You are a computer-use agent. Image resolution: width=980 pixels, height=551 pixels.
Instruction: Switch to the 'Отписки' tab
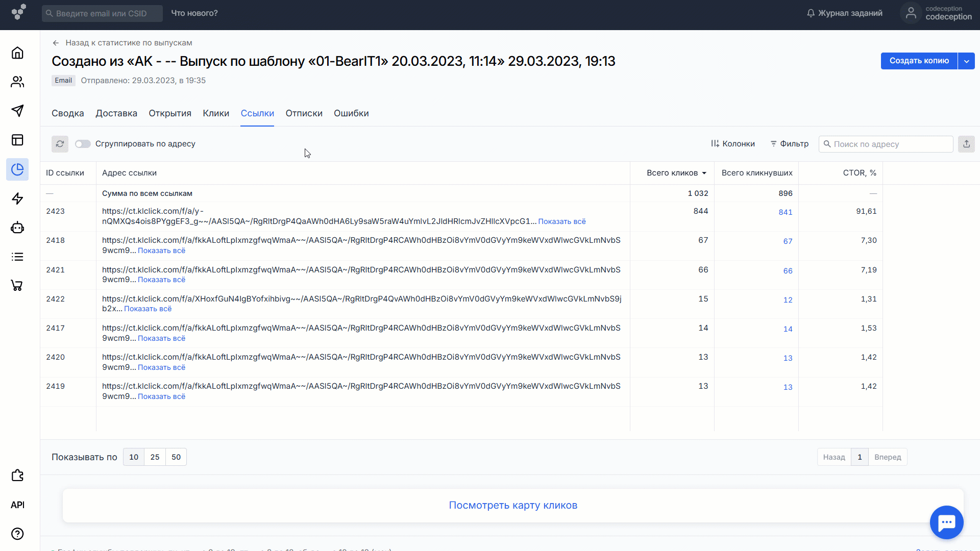tap(304, 113)
